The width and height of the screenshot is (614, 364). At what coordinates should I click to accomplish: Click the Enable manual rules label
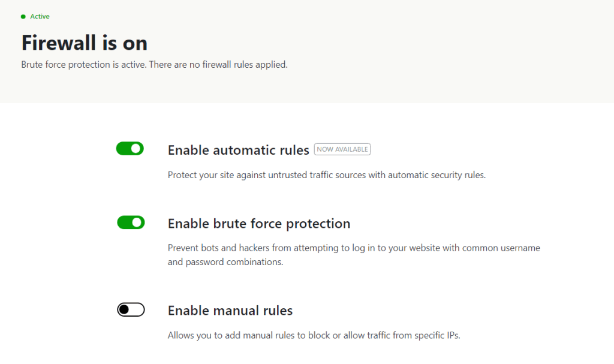click(230, 310)
